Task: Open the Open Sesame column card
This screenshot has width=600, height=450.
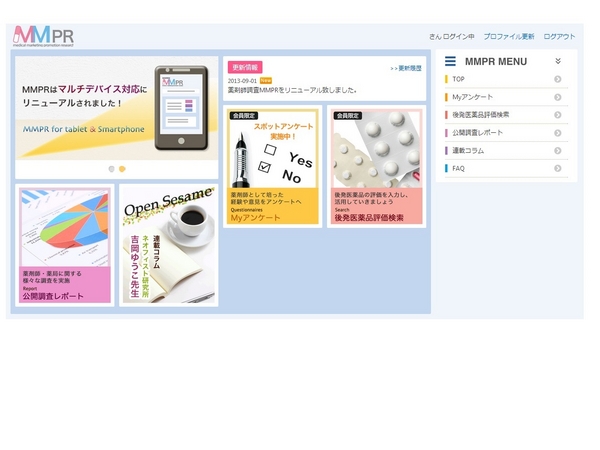Action: coord(169,245)
